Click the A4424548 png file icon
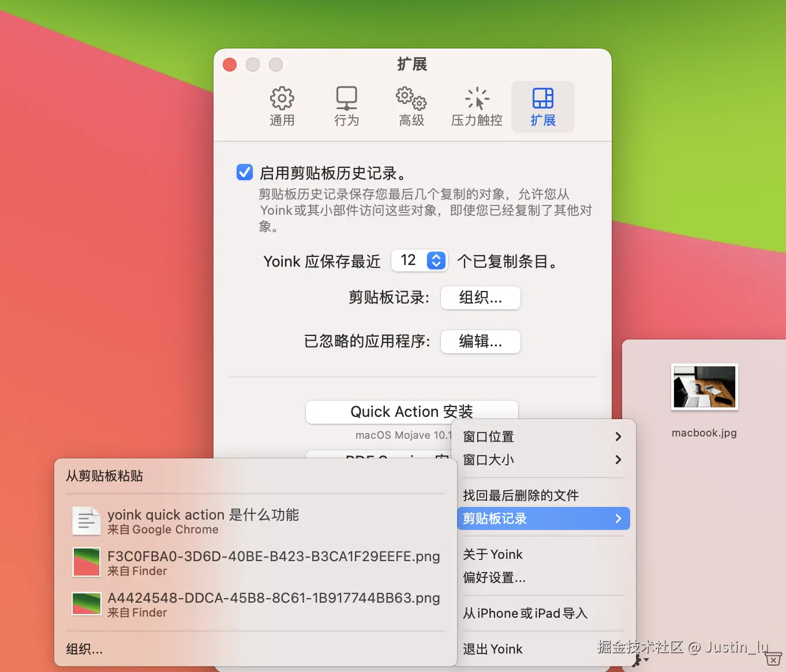The height and width of the screenshot is (672, 786). (87, 604)
